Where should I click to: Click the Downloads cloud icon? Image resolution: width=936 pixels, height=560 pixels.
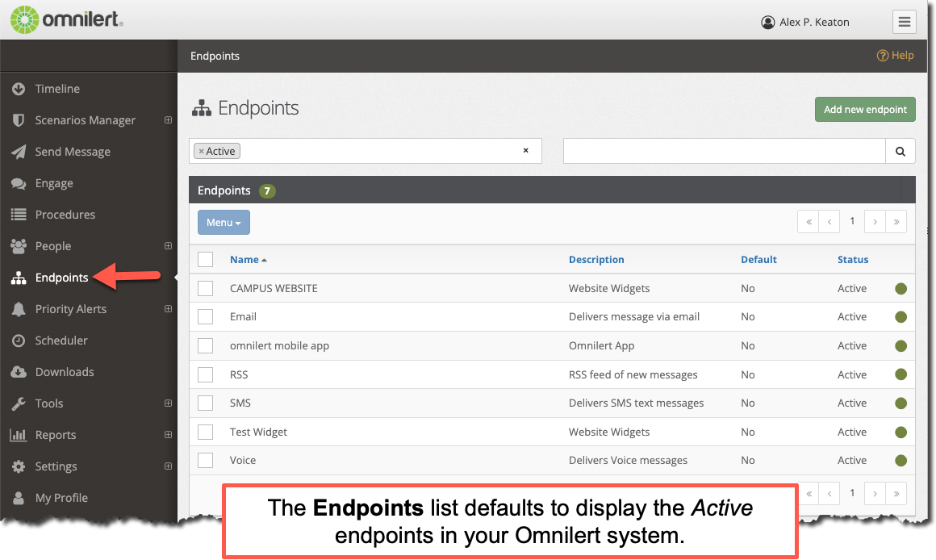click(19, 372)
